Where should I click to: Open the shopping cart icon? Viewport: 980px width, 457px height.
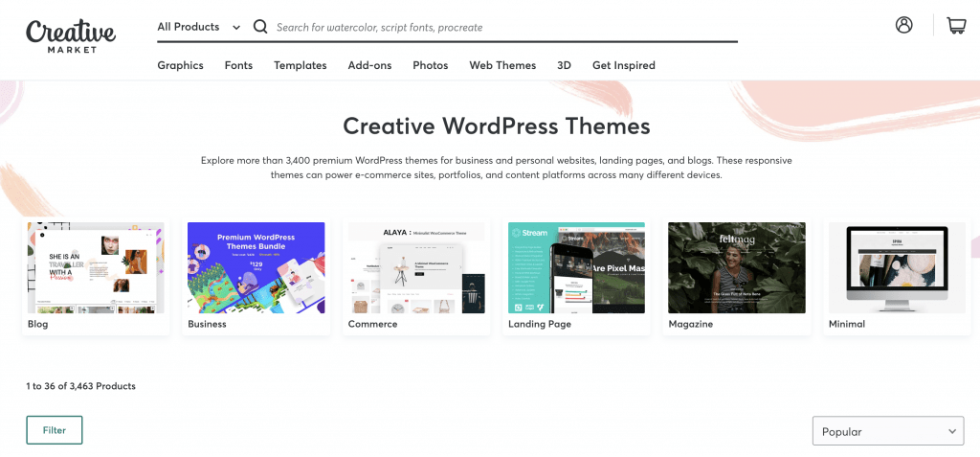[x=956, y=26]
